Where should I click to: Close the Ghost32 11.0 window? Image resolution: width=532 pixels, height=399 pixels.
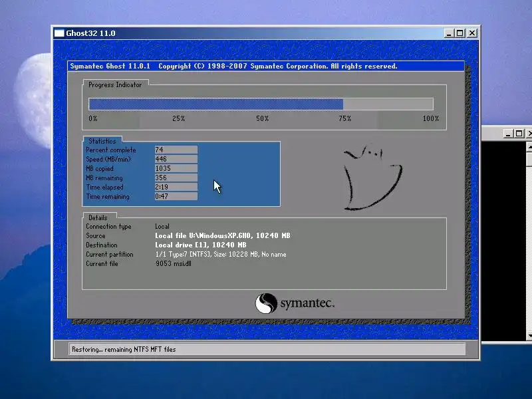click(472, 33)
